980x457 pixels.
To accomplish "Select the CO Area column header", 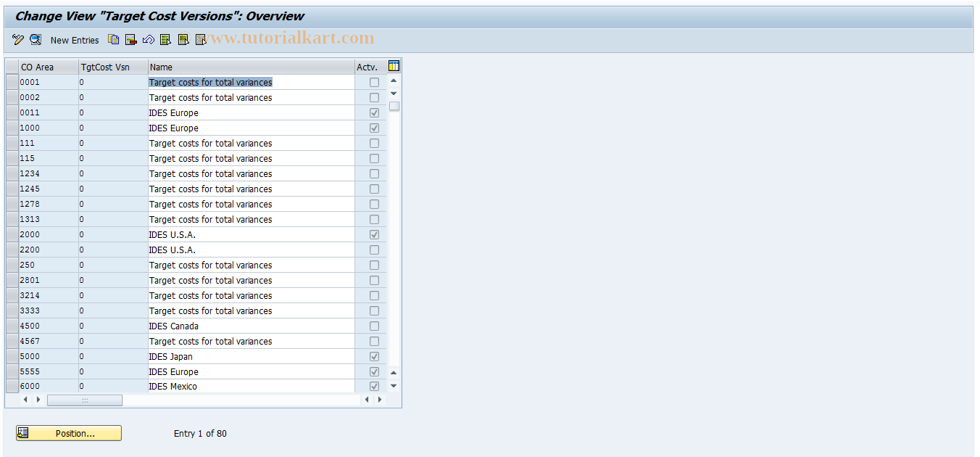I will (x=43, y=66).
